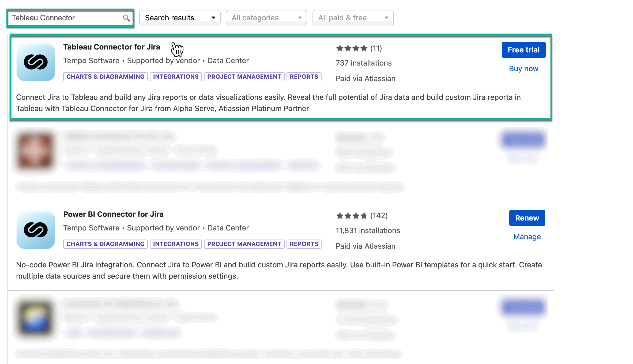Click Charts & Diagramming tag on Tableau Connector

coord(105,77)
